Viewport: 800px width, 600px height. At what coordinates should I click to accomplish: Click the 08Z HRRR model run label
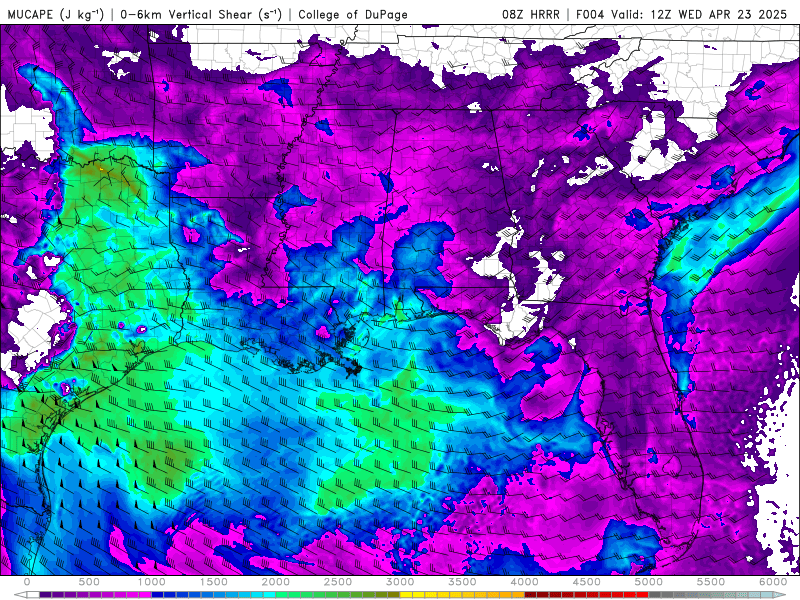coord(531,14)
